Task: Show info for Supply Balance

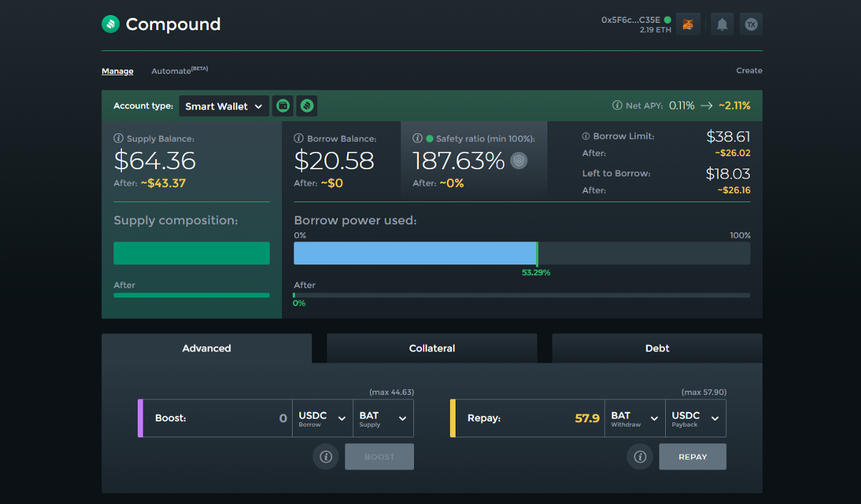Action: click(118, 138)
